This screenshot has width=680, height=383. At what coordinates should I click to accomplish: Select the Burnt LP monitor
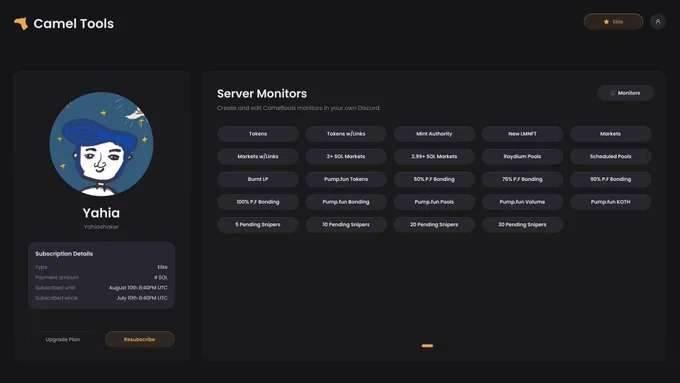tap(258, 179)
